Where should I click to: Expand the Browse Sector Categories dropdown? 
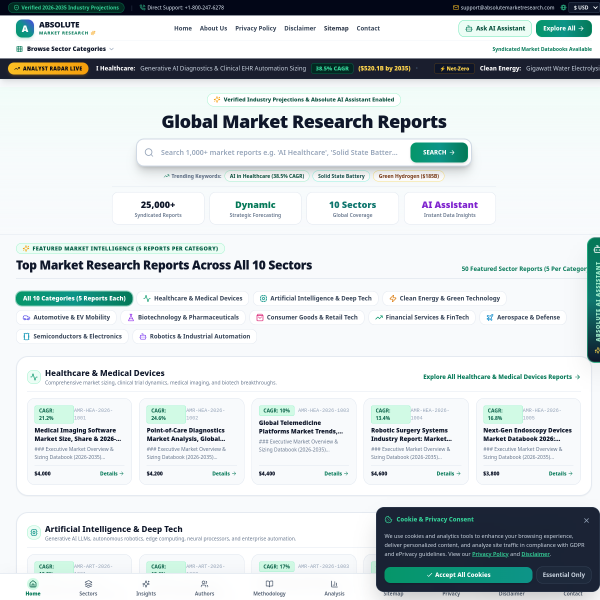point(65,49)
